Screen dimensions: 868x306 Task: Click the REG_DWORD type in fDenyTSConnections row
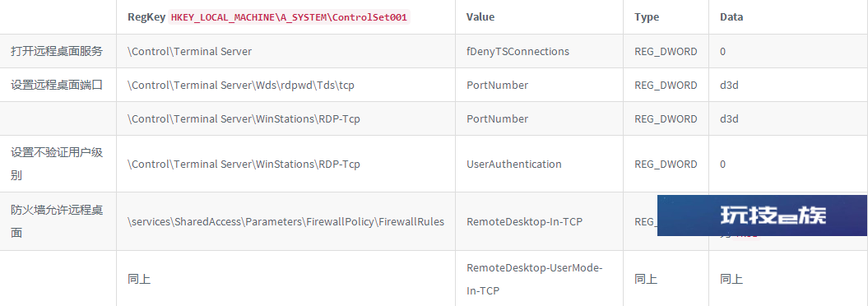pyautogui.click(x=666, y=52)
